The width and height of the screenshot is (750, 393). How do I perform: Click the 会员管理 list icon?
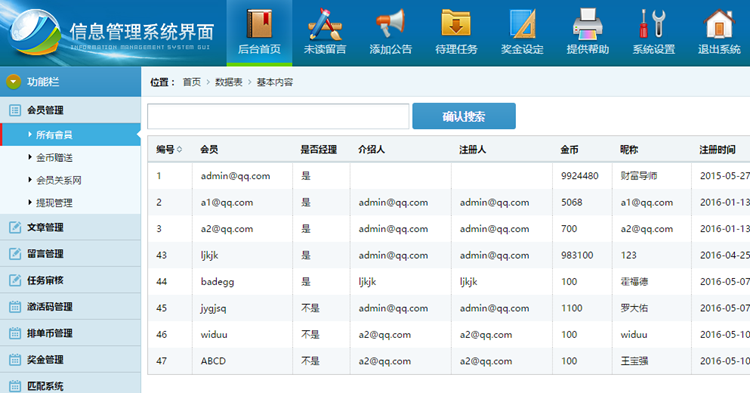pyautogui.click(x=15, y=110)
